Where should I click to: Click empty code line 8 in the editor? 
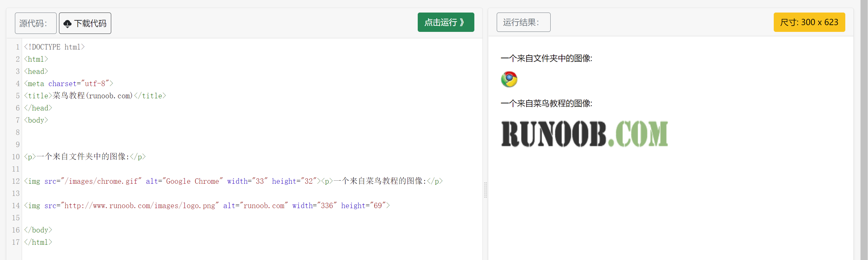252,132
